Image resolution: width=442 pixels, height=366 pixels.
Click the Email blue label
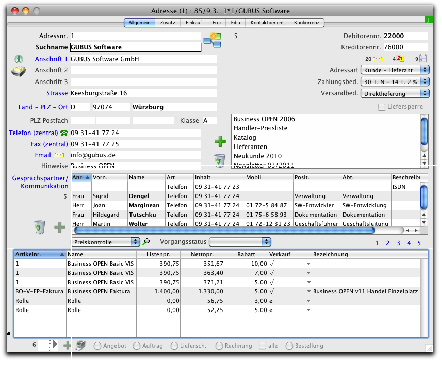pyautogui.click(x=43, y=155)
